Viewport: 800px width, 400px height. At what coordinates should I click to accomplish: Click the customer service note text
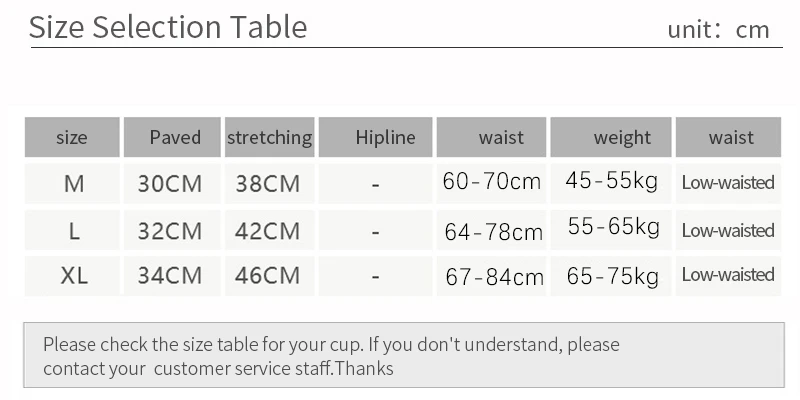click(331, 356)
